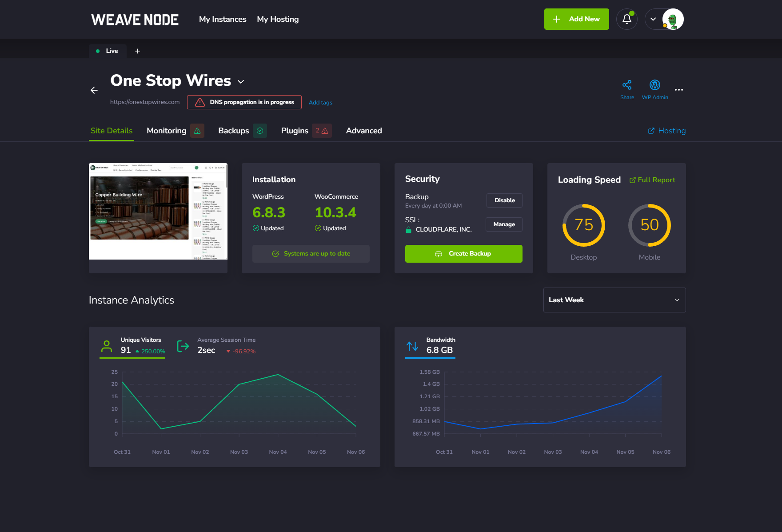Click the 6.8 GB bandwidth value
Viewport: 782px width, 532px height.
(439, 350)
